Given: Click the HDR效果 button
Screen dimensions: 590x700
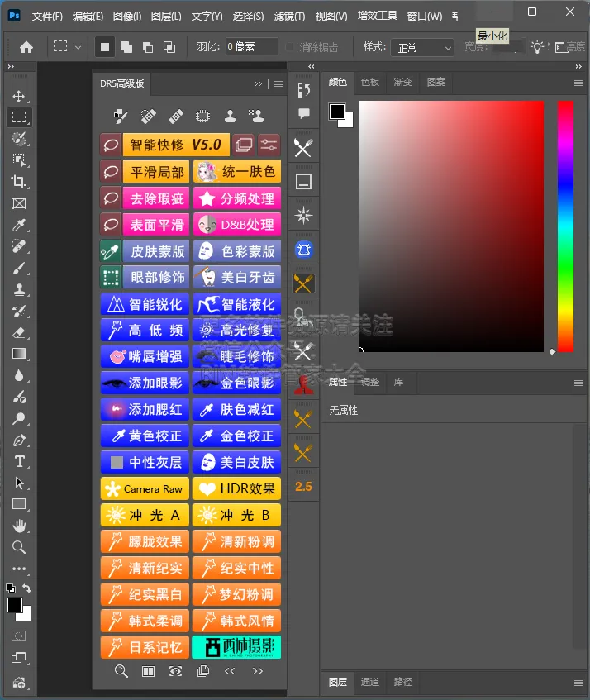Looking at the screenshot, I should click(x=237, y=488).
